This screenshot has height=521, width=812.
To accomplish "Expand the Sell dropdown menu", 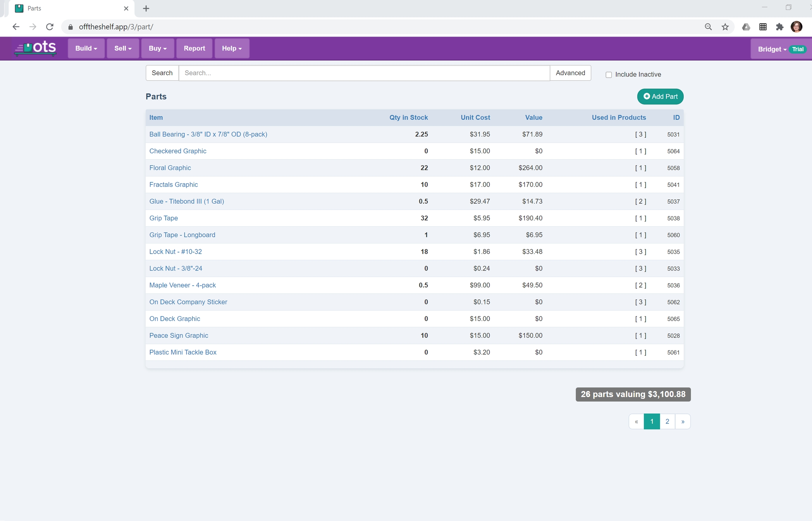I will [x=123, y=48].
